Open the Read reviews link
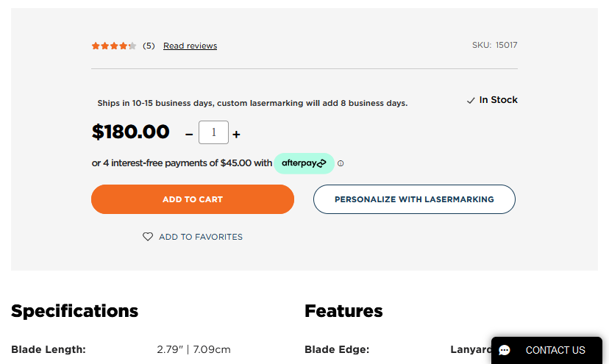This screenshot has height=364, width=609. (190, 46)
